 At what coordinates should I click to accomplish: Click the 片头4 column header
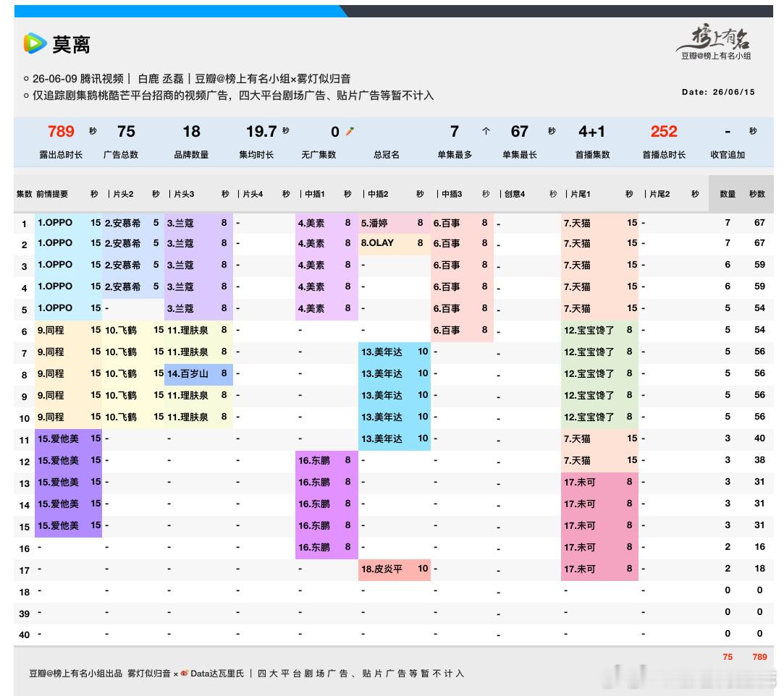coord(253,194)
